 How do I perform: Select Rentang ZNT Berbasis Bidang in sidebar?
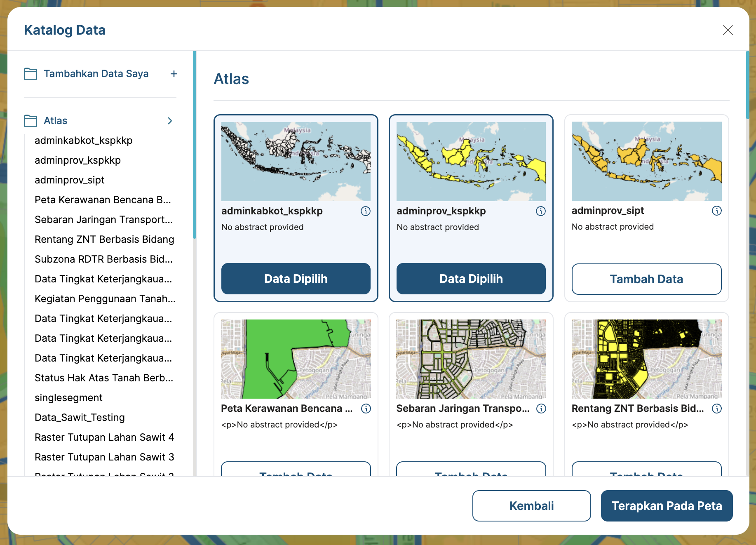(x=104, y=240)
